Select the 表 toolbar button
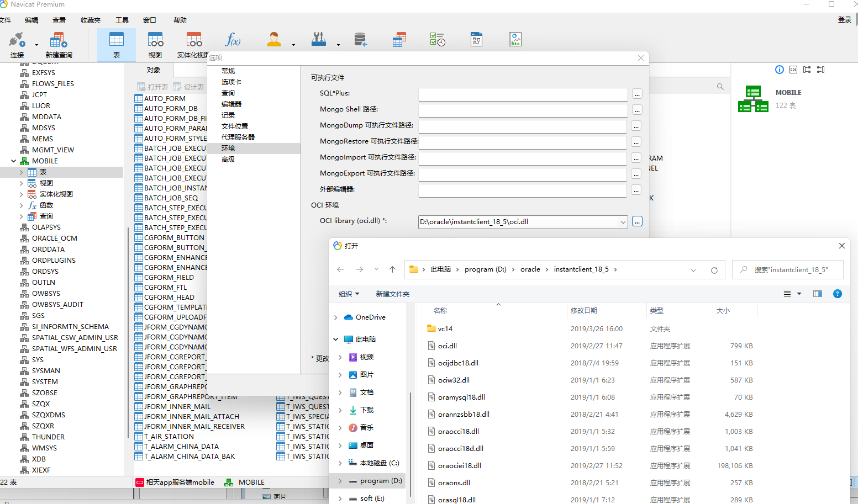Viewport: 858px width, 504px height. (117, 45)
